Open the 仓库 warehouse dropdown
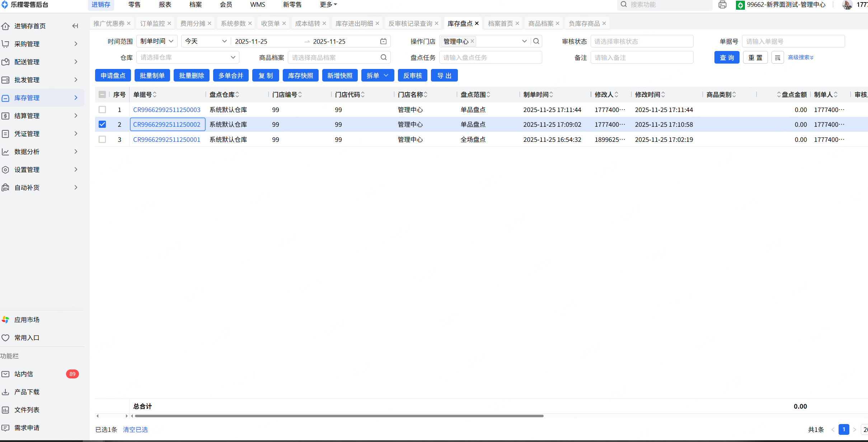Screen dimensions: 868x442 [x=187, y=57]
